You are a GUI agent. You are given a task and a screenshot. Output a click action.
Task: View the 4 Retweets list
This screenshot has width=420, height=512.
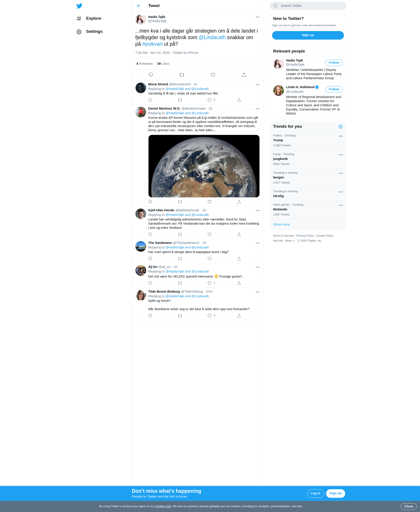point(144,64)
